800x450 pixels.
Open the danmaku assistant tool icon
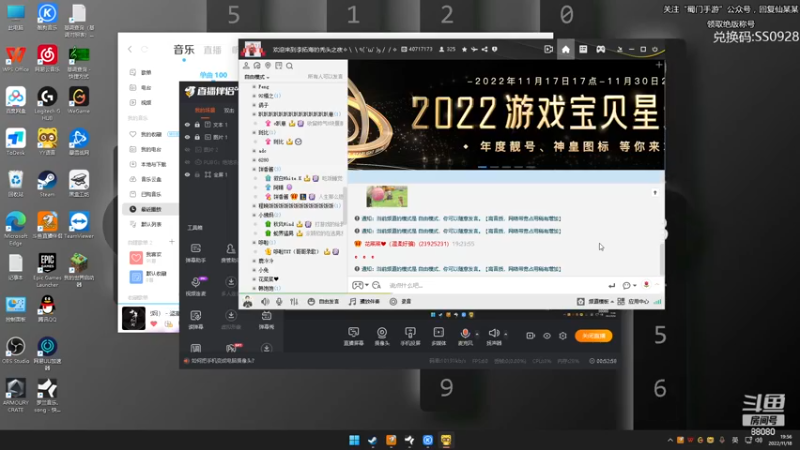195,253
